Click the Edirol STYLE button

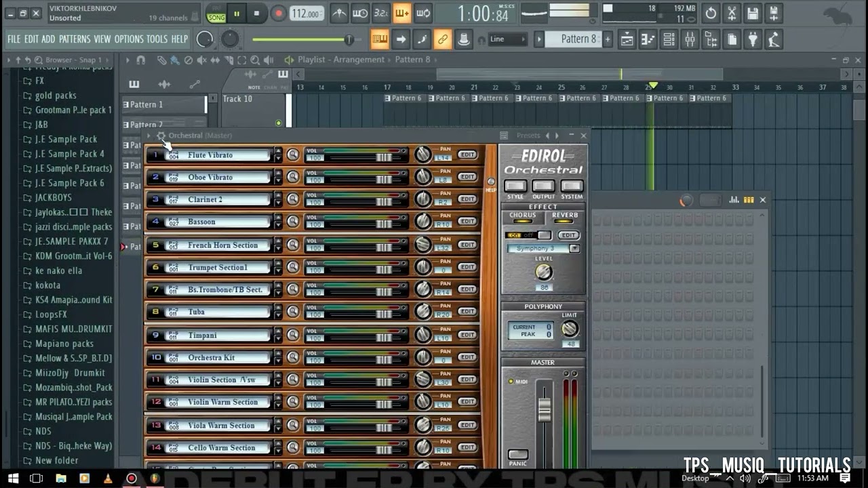[x=515, y=186]
